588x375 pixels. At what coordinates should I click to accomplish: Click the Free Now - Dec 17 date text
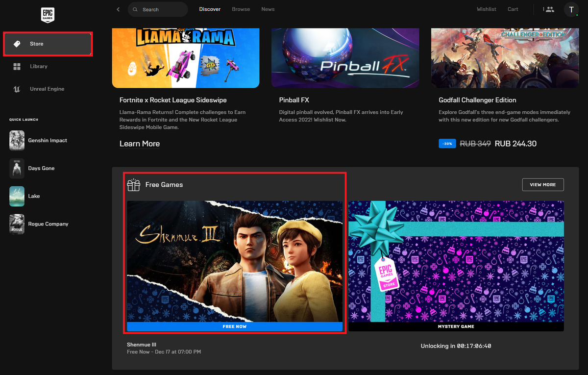pos(164,352)
